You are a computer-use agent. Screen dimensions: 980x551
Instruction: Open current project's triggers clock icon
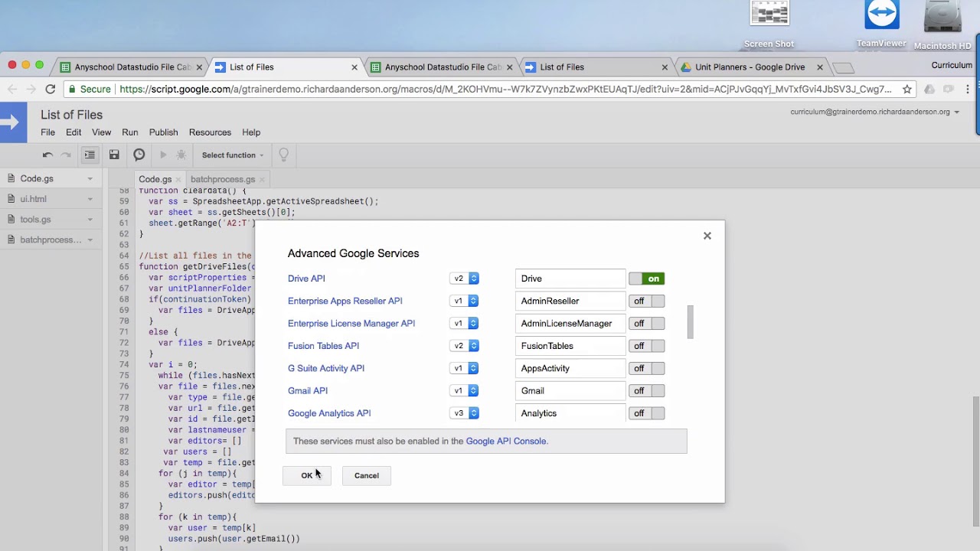pos(139,155)
